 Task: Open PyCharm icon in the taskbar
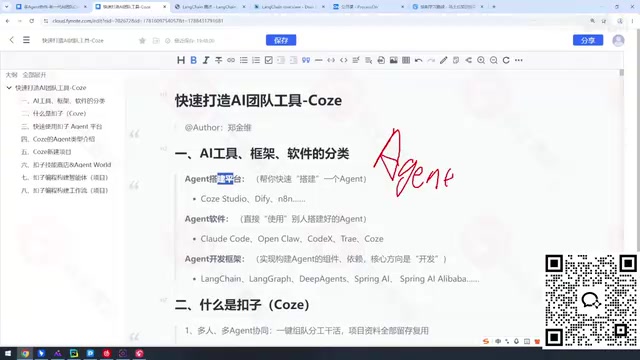point(74,353)
